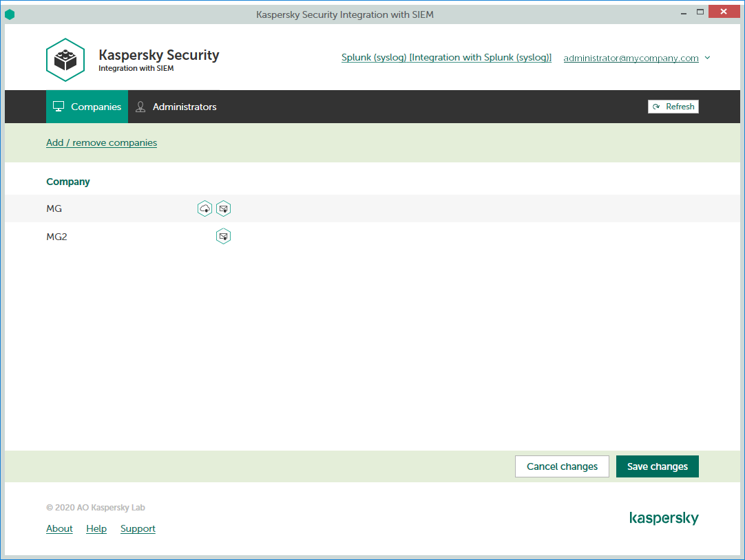
Task: Open the Help link
Action: tap(96, 528)
